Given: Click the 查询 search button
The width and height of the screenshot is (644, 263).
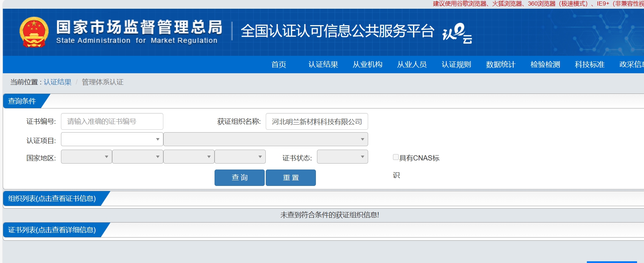Looking at the screenshot, I should click(240, 178).
